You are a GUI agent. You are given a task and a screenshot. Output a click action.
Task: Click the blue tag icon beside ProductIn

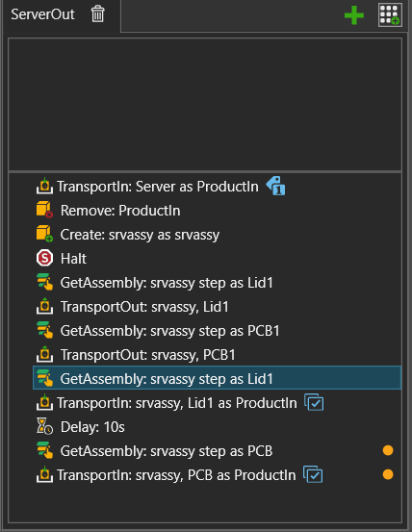click(x=275, y=186)
